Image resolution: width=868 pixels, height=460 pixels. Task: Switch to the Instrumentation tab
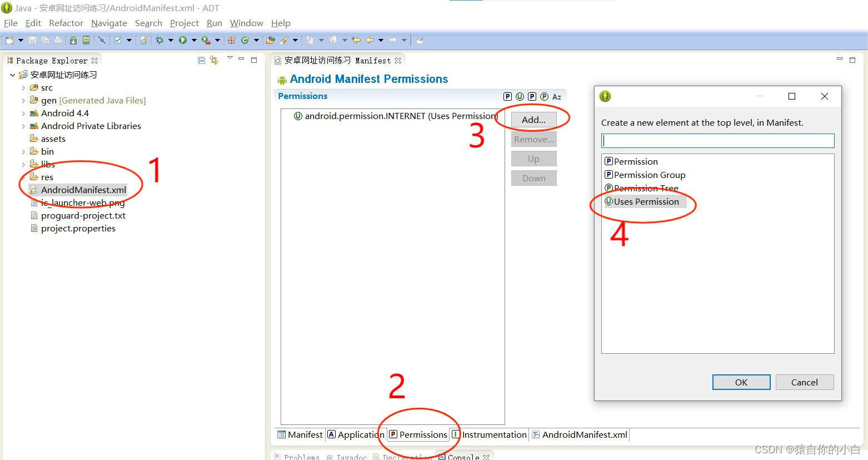pos(489,434)
